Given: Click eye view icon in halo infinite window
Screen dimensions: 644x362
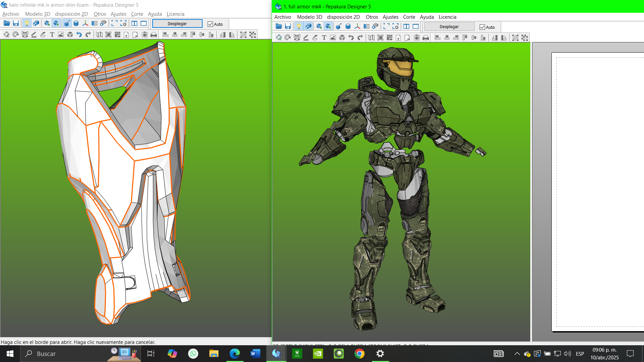Looking at the screenshot, I should click(103, 23).
